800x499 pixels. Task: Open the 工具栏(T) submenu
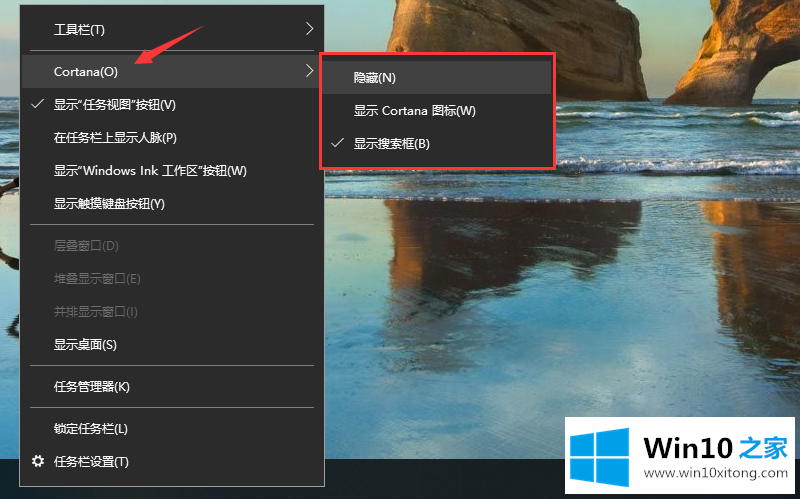coord(80,30)
